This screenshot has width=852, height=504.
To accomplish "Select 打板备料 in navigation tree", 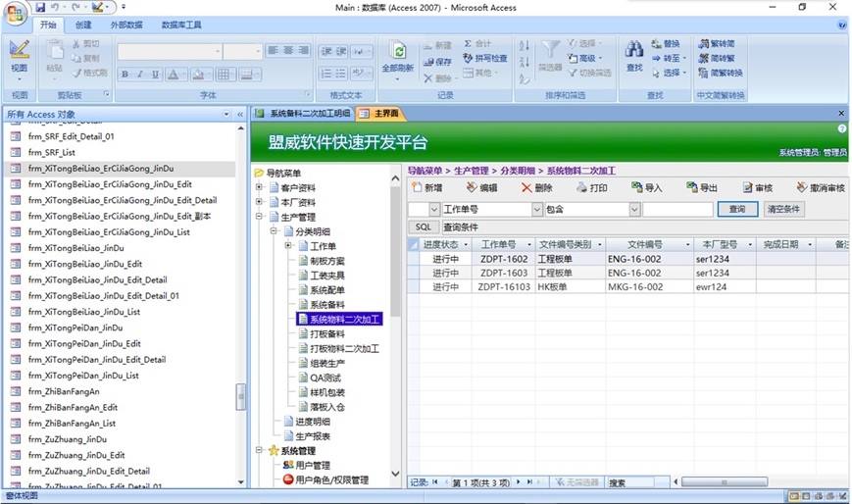I will click(327, 333).
